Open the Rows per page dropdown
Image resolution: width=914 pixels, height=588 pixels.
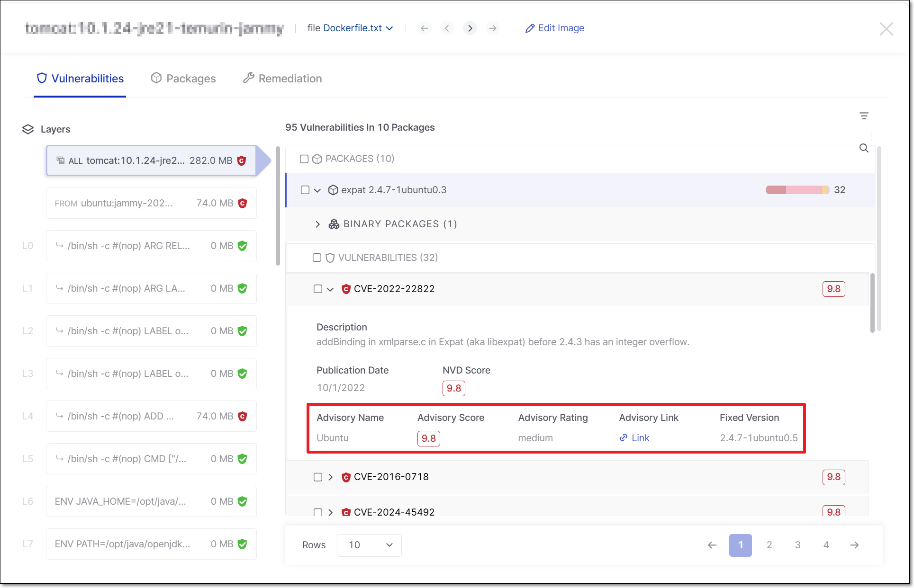(x=369, y=545)
